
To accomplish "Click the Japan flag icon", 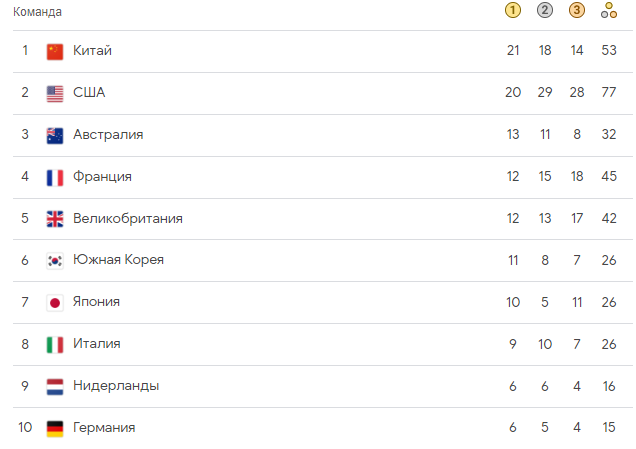I will (55, 303).
